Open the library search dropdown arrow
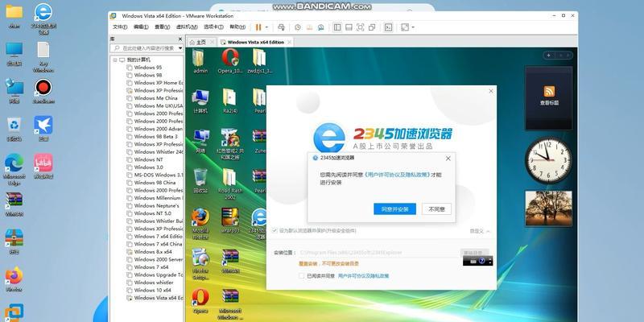Image resolution: width=644 pixels, height=322 pixels. 180,48
